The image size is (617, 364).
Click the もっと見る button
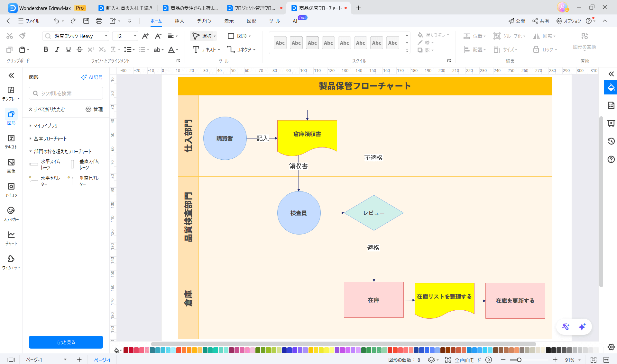(66, 342)
